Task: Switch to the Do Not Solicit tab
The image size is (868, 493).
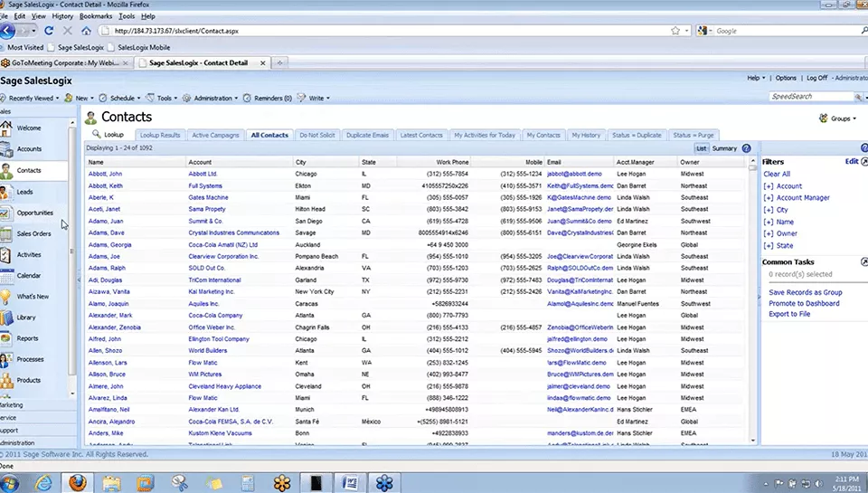Action: point(317,135)
